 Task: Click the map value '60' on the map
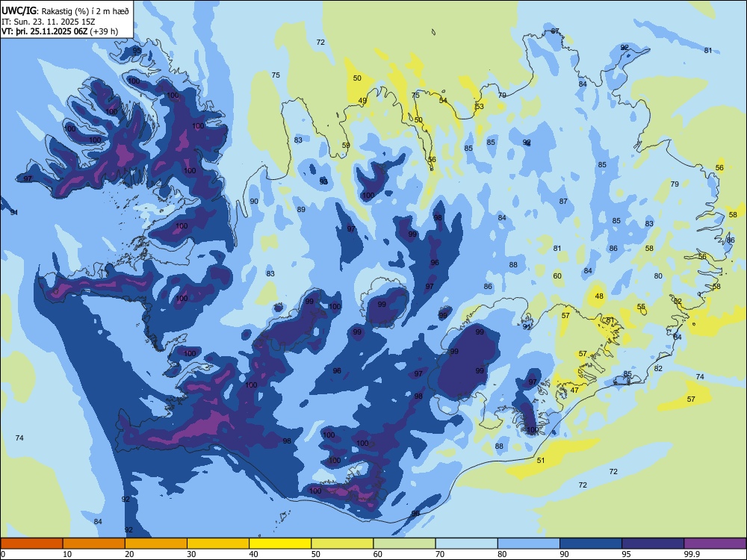point(557,276)
